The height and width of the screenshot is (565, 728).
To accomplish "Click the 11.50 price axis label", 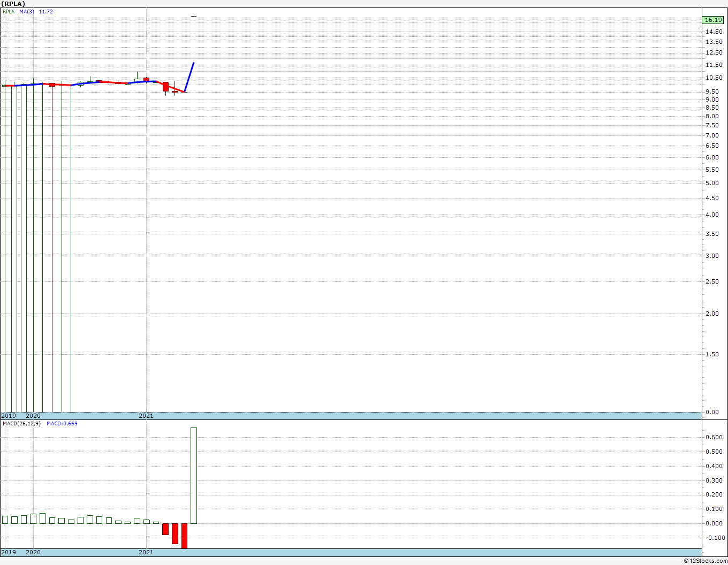I will pos(714,65).
